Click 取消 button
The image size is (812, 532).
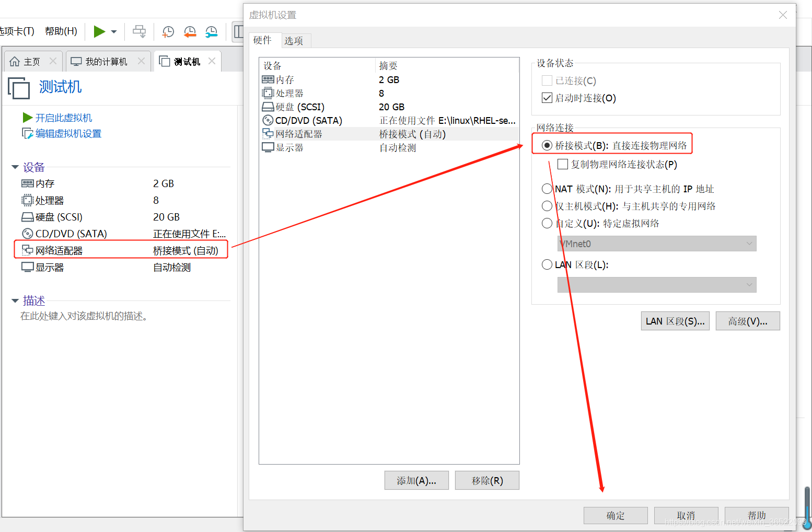tap(686, 515)
